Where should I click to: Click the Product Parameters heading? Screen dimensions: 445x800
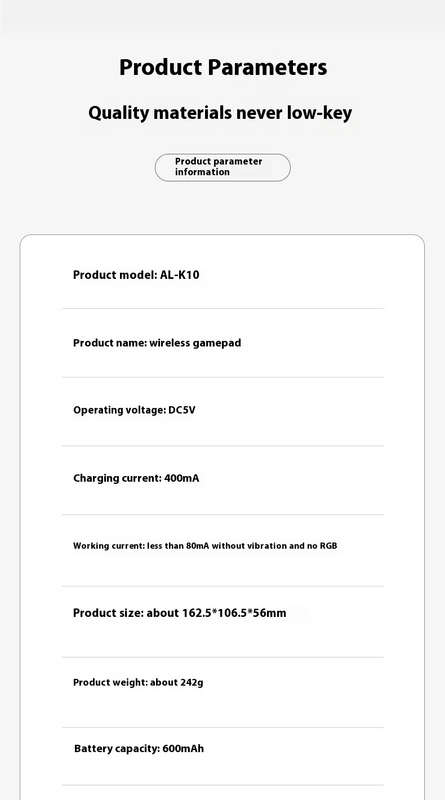(x=223, y=67)
